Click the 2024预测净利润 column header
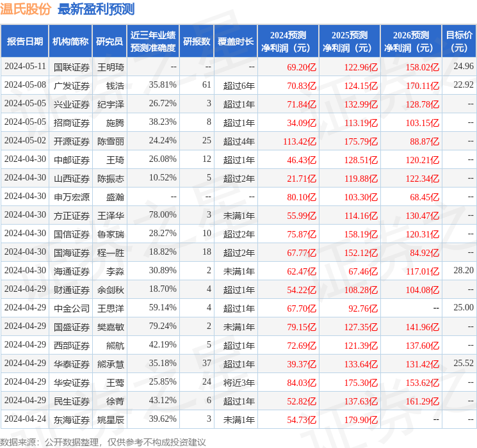 288,42
